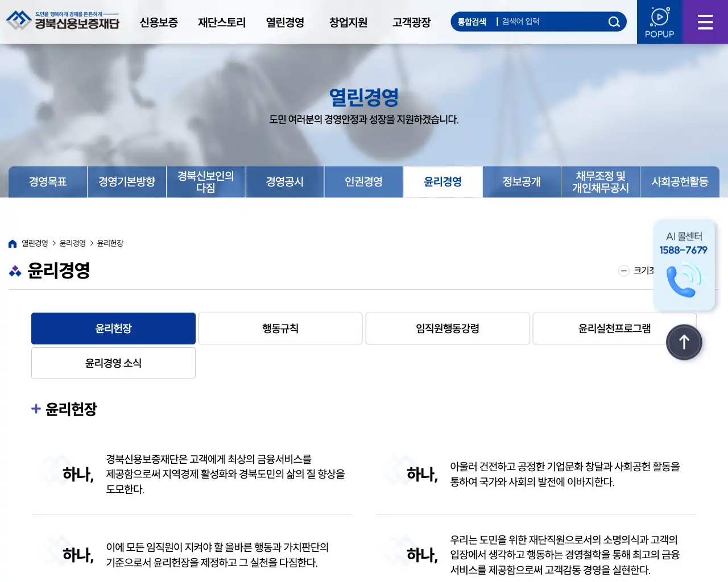Click the 윤리실천프로그램 sub-tab button
Image resolution: width=728 pixels, height=582 pixels.
[614, 329]
